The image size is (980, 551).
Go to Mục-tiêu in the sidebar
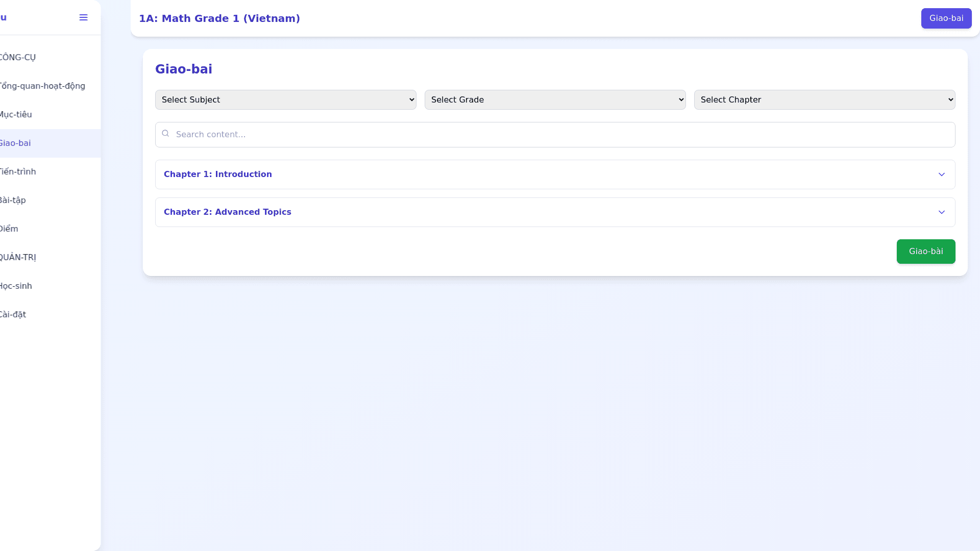click(16, 115)
